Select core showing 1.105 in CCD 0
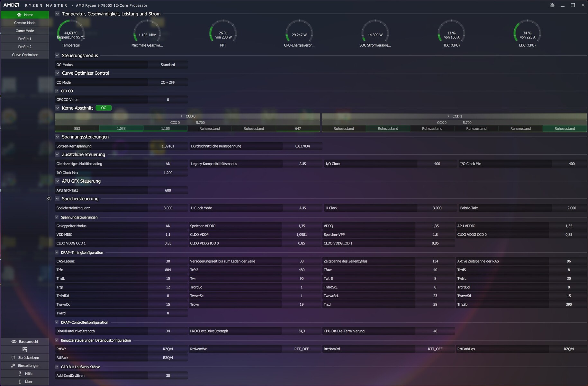The width and height of the screenshot is (588, 386). pos(165,129)
